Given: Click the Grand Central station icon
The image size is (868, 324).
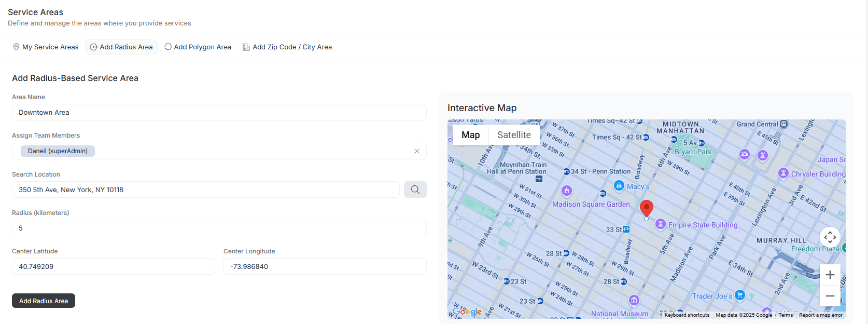Looking at the screenshot, I should click(784, 124).
